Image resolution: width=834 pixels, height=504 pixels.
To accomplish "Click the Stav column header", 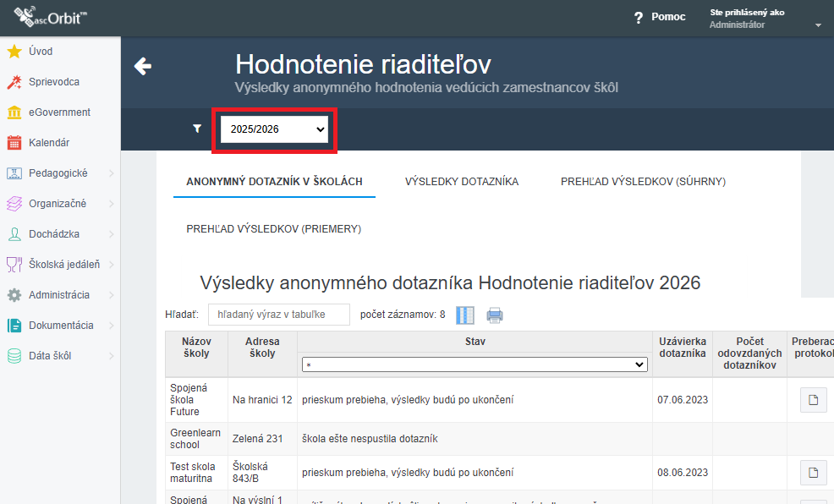I will (475, 342).
